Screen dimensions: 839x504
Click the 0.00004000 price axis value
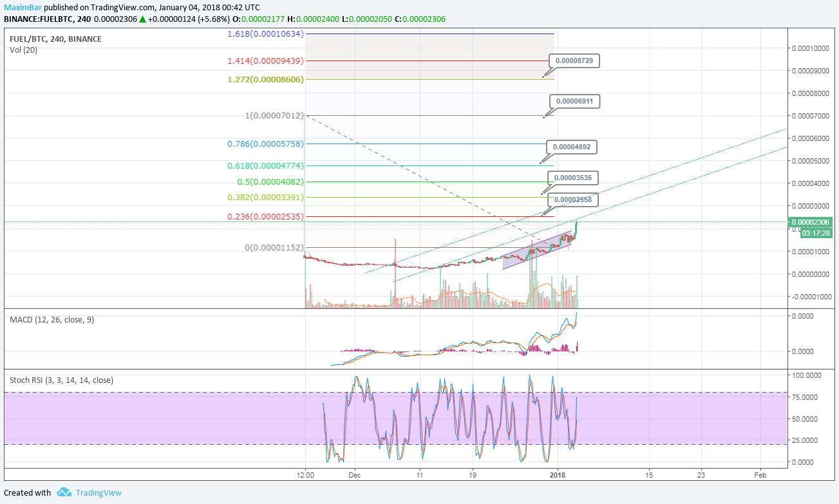pyautogui.click(x=811, y=183)
